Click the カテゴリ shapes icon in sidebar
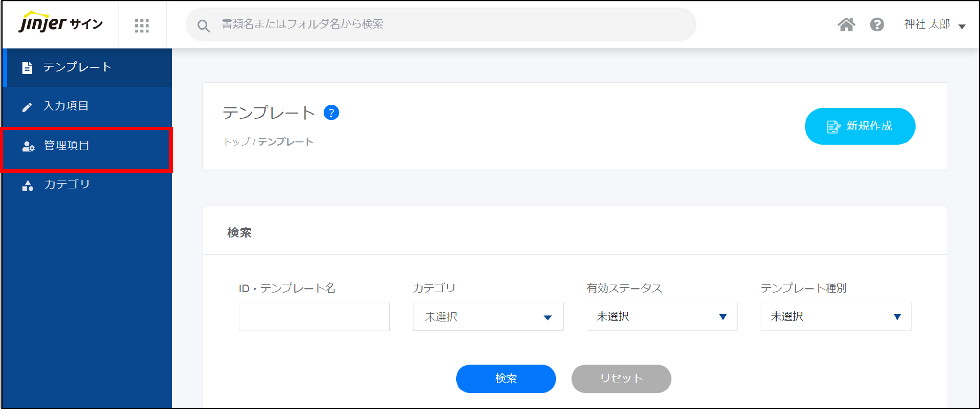This screenshot has height=409, width=980. tap(27, 185)
